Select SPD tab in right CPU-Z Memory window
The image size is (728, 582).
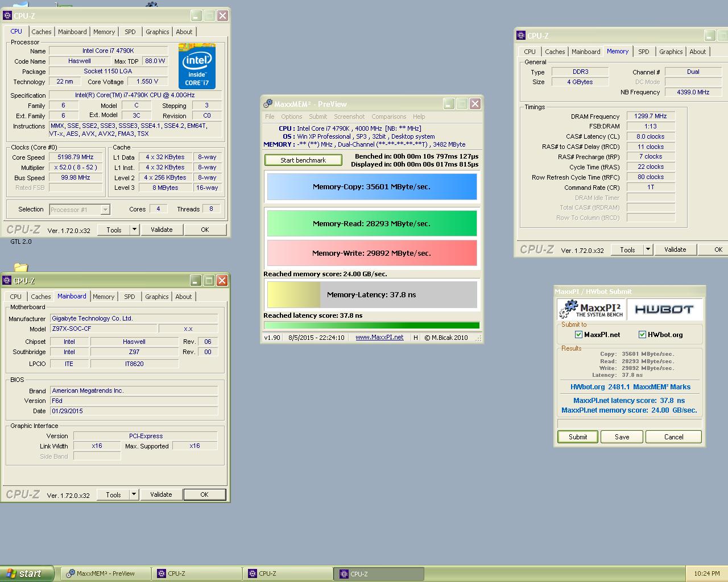[644, 52]
